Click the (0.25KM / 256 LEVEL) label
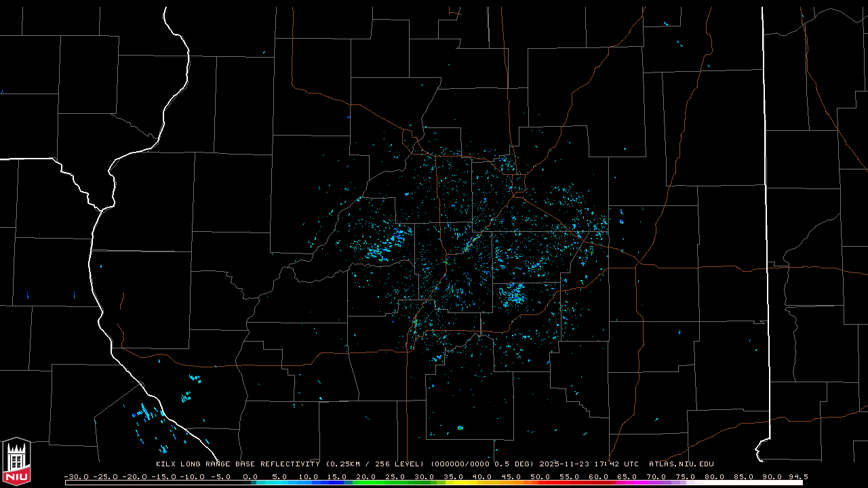 point(375,464)
